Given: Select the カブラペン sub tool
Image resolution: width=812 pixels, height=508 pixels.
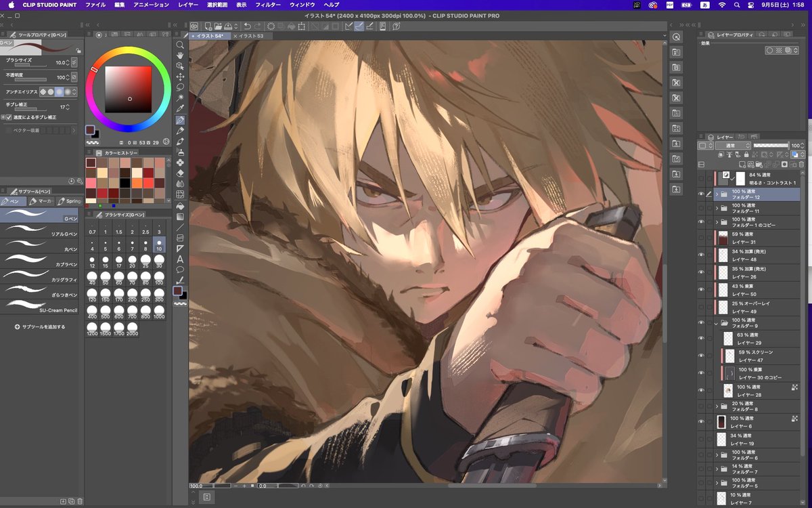Looking at the screenshot, I should pos(41,260).
